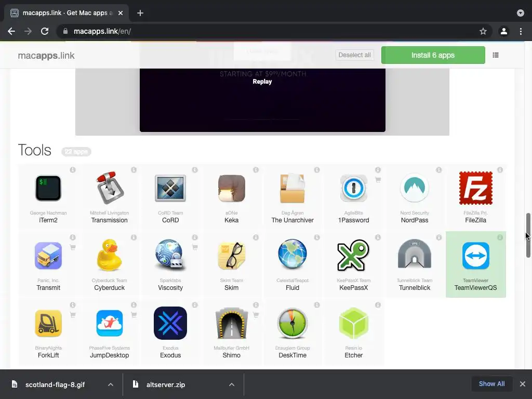The height and width of the screenshot is (399, 532).
Task: Open the tab search dropdown
Action: pyautogui.click(x=521, y=13)
